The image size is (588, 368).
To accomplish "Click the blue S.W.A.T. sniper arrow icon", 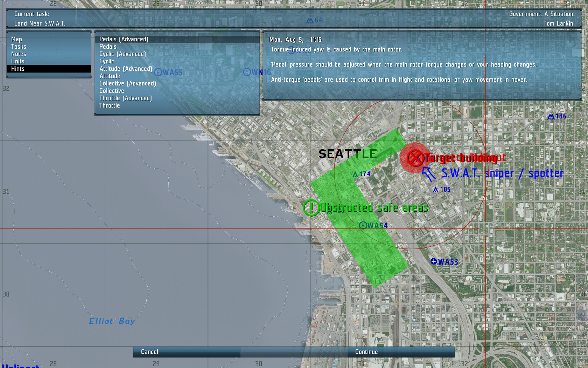I will pyautogui.click(x=428, y=174).
